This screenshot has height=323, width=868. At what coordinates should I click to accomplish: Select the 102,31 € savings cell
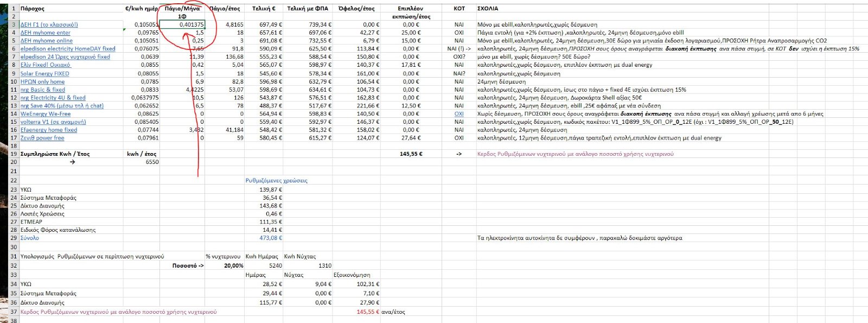tap(356, 284)
